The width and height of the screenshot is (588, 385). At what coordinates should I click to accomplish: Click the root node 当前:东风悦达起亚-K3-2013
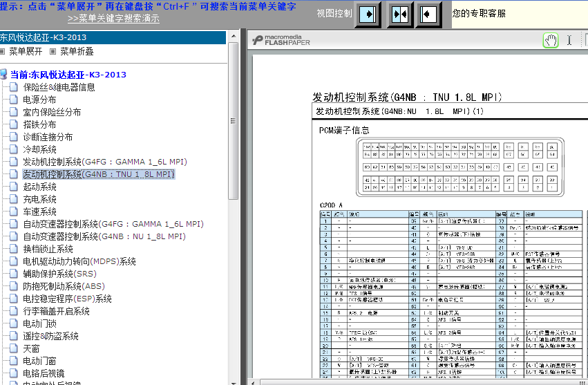pyautogui.click(x=68, y=75)
